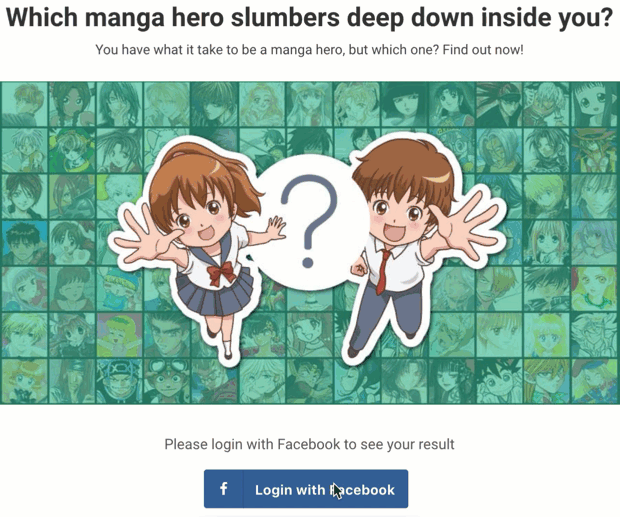620x517 pixels.
Task: Click the top-left manga portrait tile
Action: click(x=25, y=104)
